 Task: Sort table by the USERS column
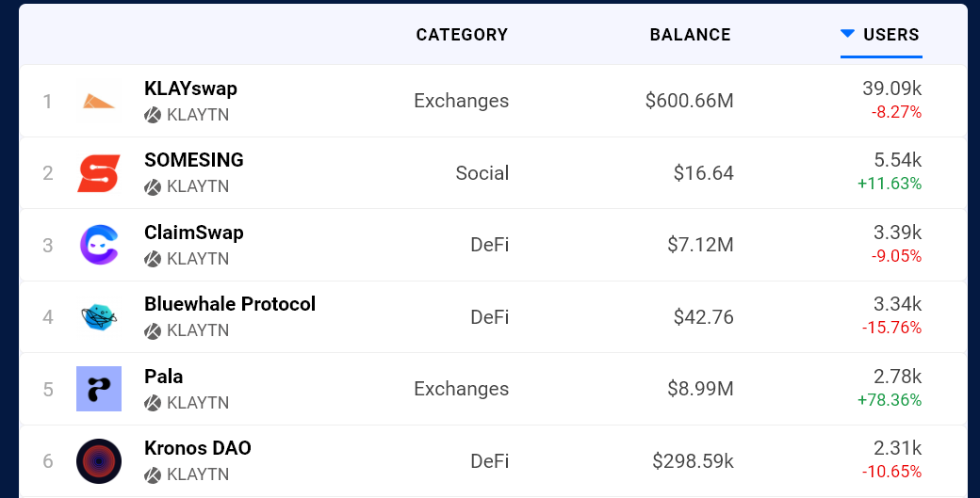point(891,35)
